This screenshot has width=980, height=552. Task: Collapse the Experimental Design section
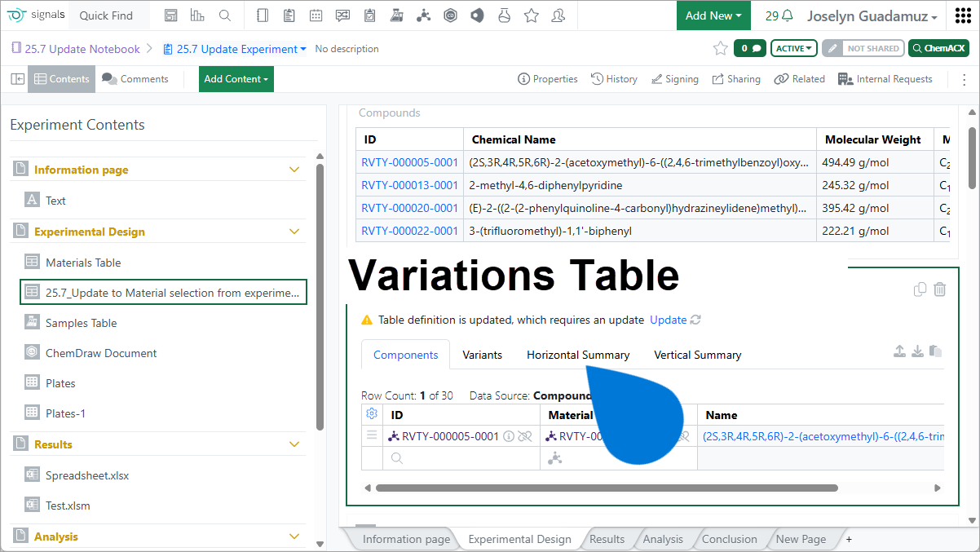point(294,232)
